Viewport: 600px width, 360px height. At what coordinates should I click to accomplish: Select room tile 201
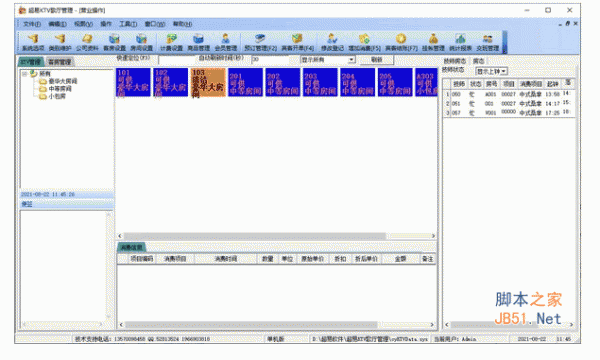246,82
